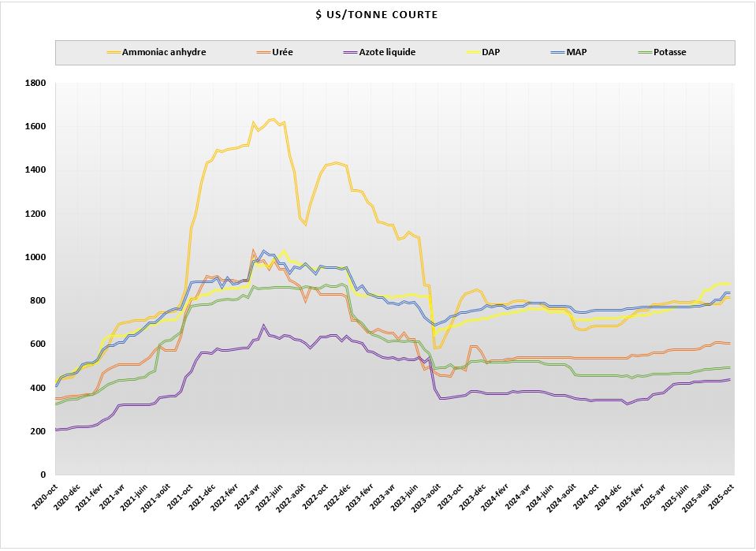Viewport: 756px width, 551px height.
Task: Click the Ammoniac anhydre peak above 1600
Action: click(x=272, y=119)
